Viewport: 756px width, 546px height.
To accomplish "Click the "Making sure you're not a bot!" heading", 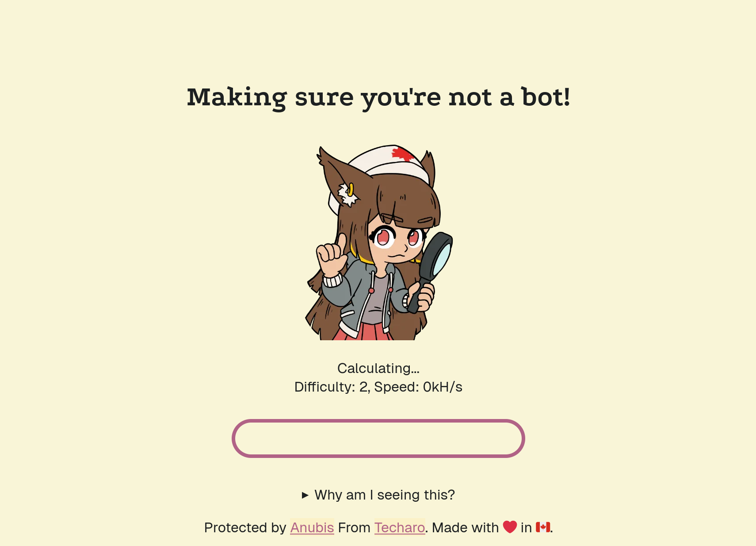I will tap(378, 97).
